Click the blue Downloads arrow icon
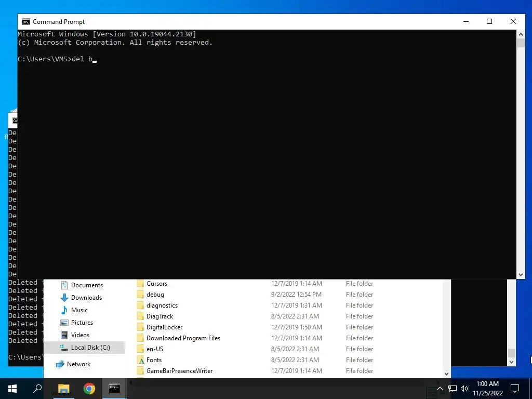This screenshot has width=532, height=399. pos(64,298)
